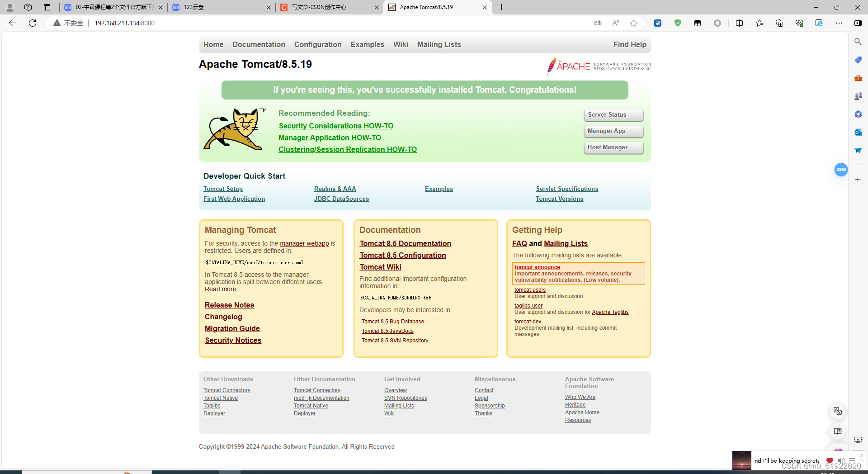Open browser essentials heart icon
Image resolution: width=868 pixels, height=474 pixels.
point(799,23)
